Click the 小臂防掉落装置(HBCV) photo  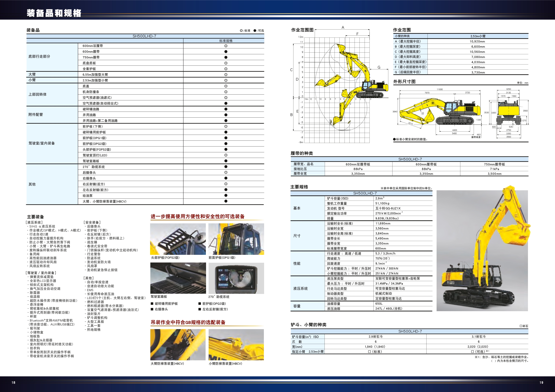(236, 345)
